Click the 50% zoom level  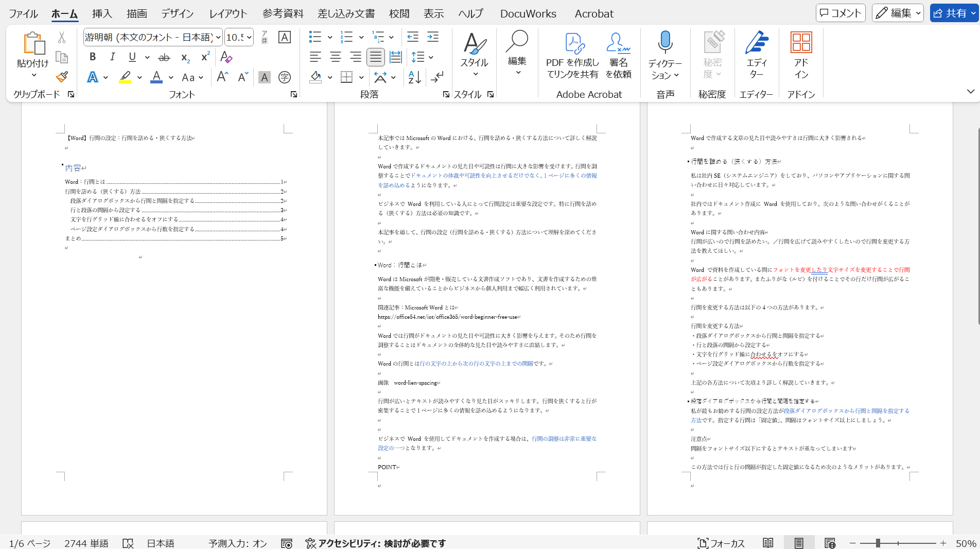(x=966, y=543)
